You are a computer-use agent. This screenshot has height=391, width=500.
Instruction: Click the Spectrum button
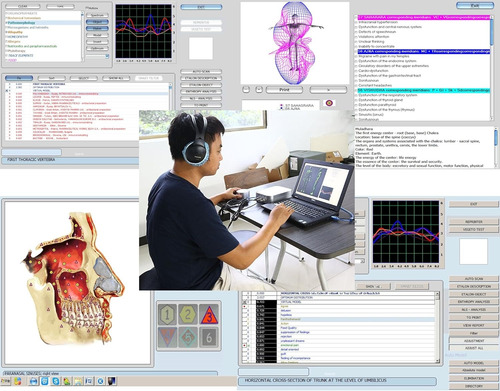pos(97,15)
